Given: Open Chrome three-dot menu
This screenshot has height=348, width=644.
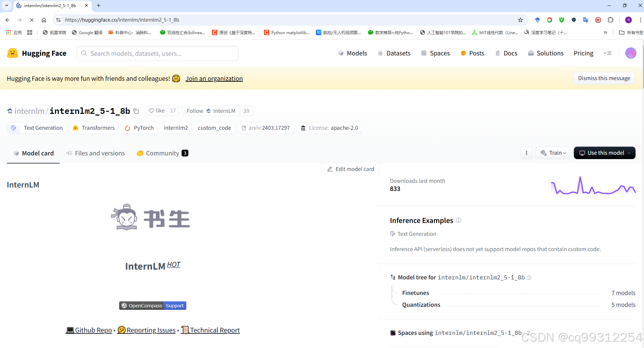Looking at the screenshot, I should [x=640, y=20].
